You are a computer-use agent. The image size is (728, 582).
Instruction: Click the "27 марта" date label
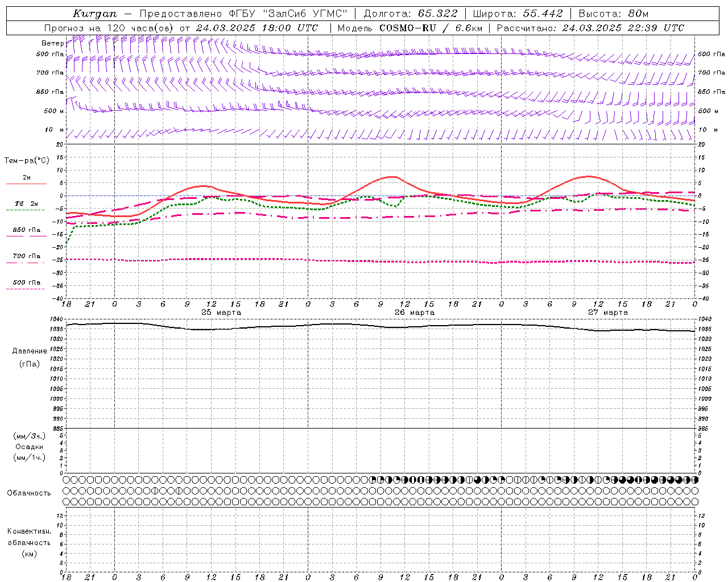[x=608, y=313]
